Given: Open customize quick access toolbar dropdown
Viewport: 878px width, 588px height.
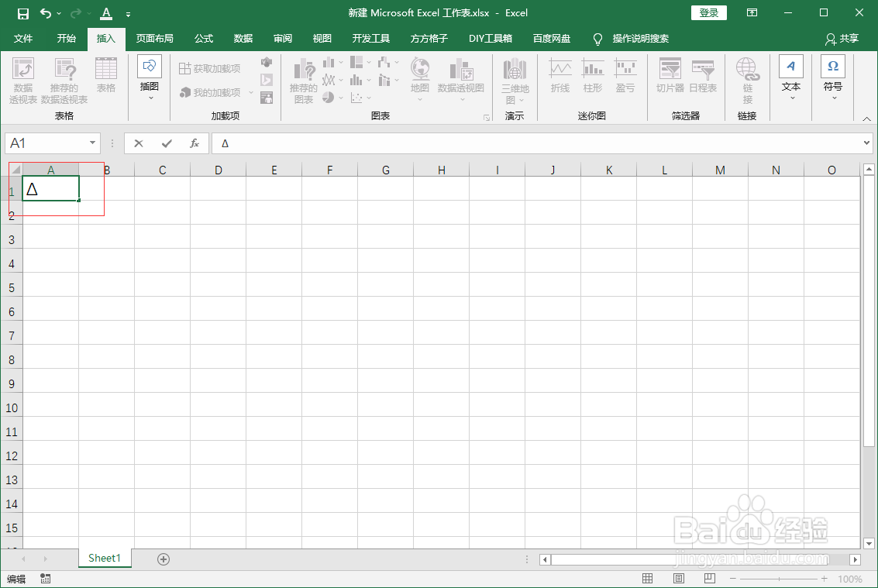Looking at the screenshot, I should click(x=128, y=14).
